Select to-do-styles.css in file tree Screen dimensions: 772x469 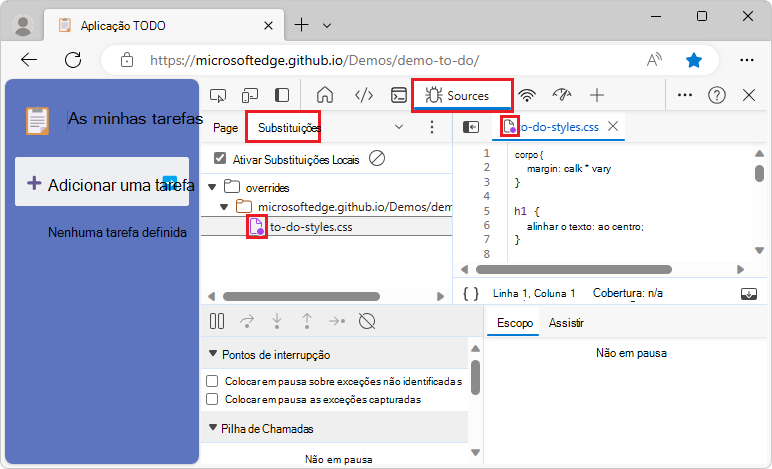pyautogui.click(x=310, y=227)
